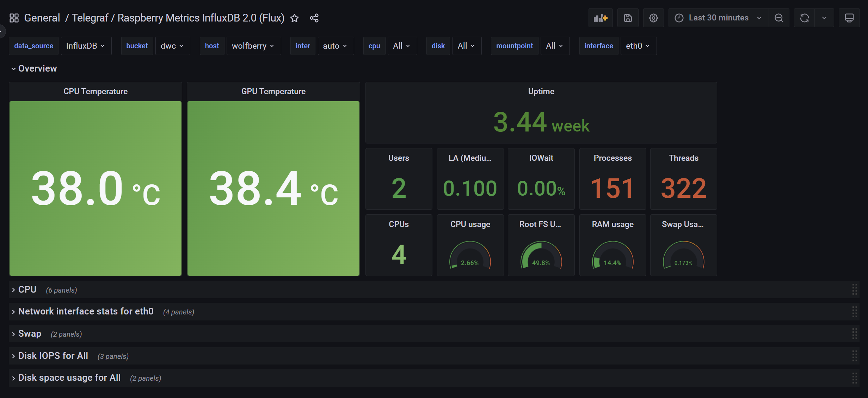Click the Root FS usage gauge
The height and width of the screenshot is (398, 868).
[x=541, y=255]
